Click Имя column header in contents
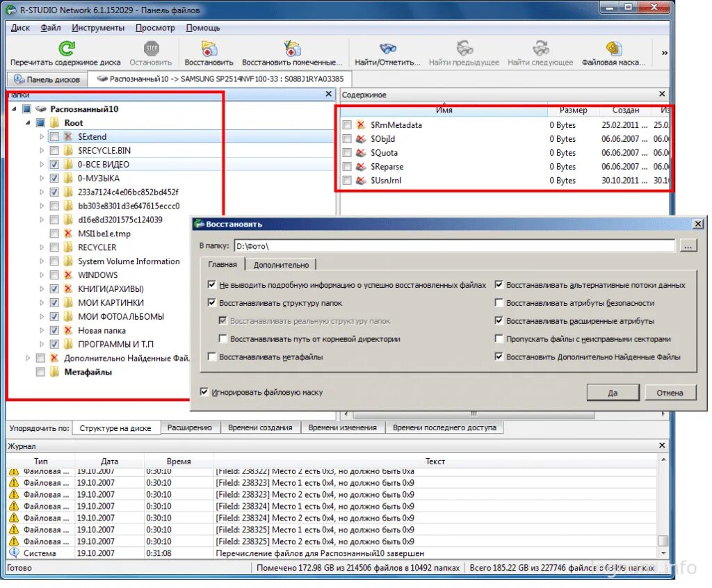This screenshot has height=588, width=712. pos(444,110)
